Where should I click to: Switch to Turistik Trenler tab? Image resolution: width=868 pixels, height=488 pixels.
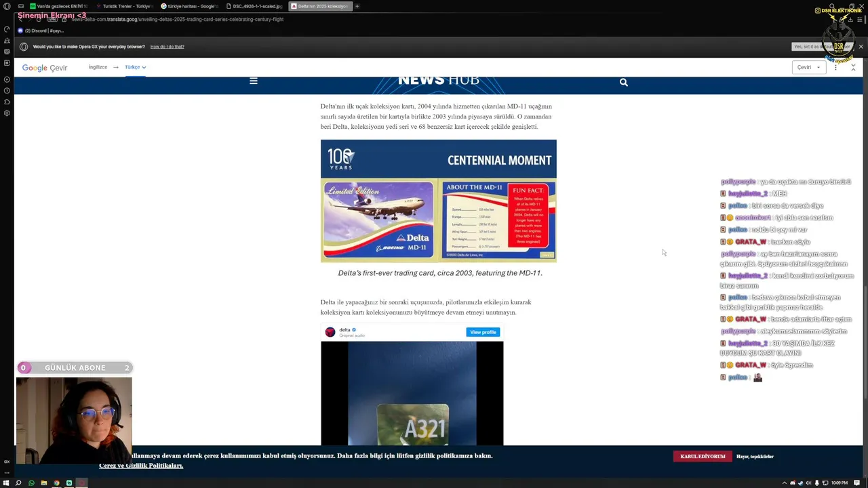pos(123,6)
